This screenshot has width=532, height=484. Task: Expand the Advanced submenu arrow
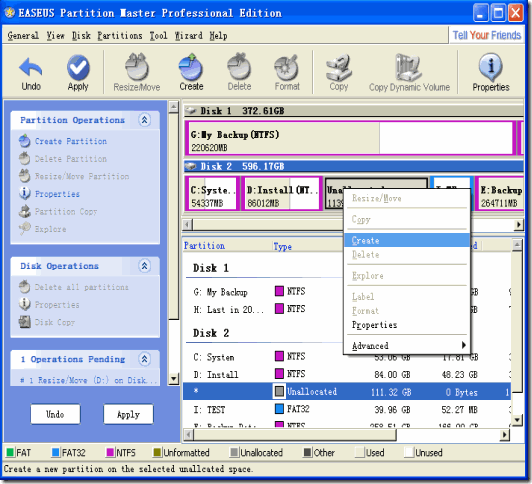[464, 345]
